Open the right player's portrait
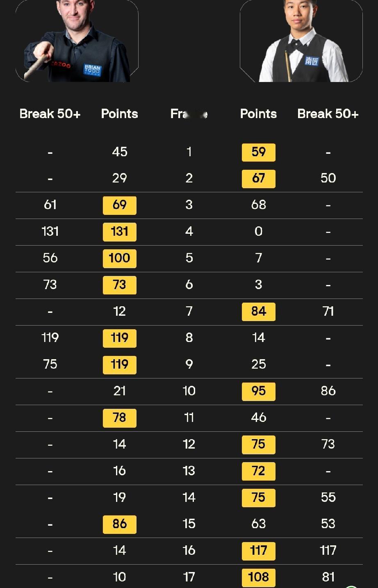378x588 pixels. tap(301, 41)
